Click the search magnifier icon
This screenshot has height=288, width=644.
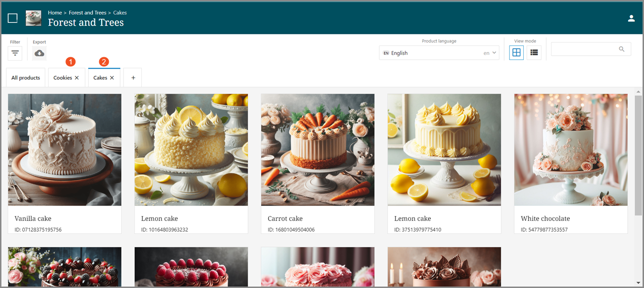[621, 49]
